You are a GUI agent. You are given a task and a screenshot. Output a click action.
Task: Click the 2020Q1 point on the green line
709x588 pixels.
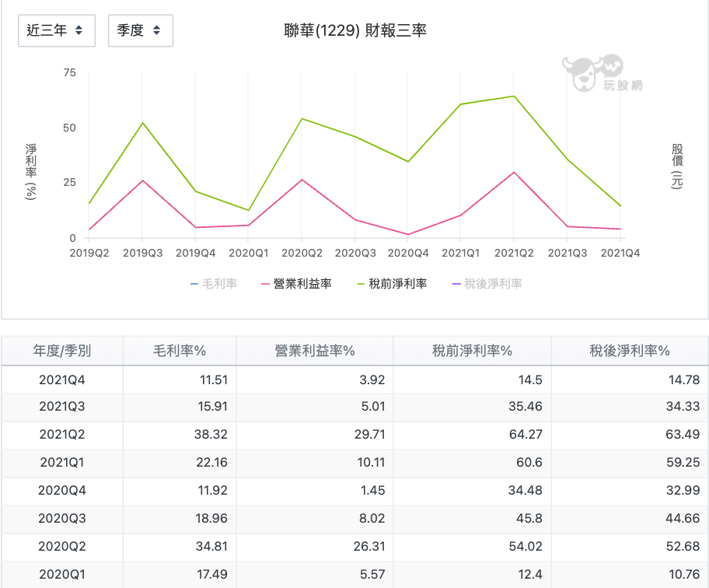click(x=248, y=210)
